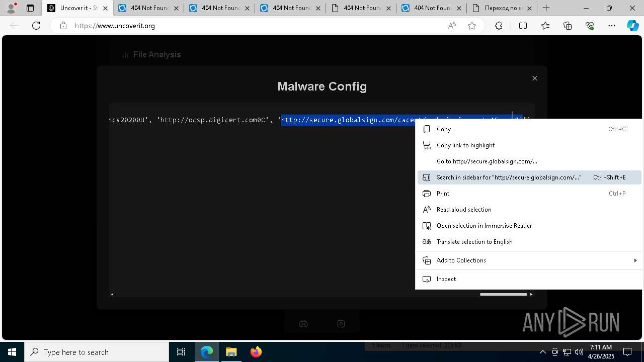Image resolution: width=644 pixels, height=362 pixels.
Task: Click the profile avatar icon
Action: [11, 8]
